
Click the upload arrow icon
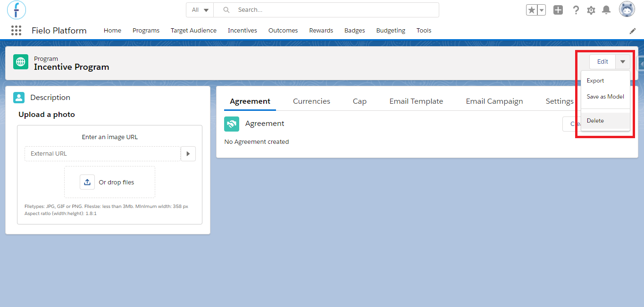tap(87, 182)
